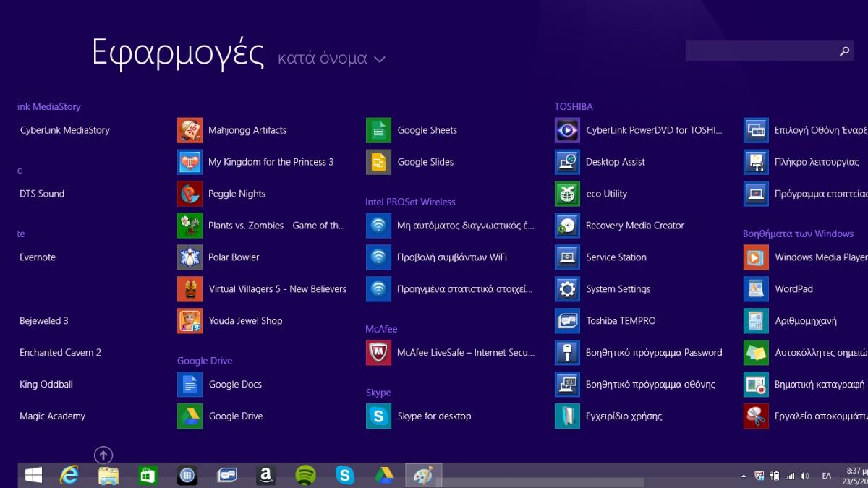The height and width of the screenshot is (488, 868).
Task: Launch the Toshiba TEMPRO icon
Action: click(x=567, y=321)
